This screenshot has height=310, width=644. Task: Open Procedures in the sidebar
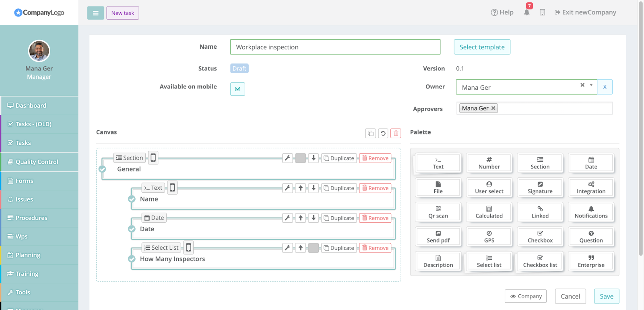39,218
